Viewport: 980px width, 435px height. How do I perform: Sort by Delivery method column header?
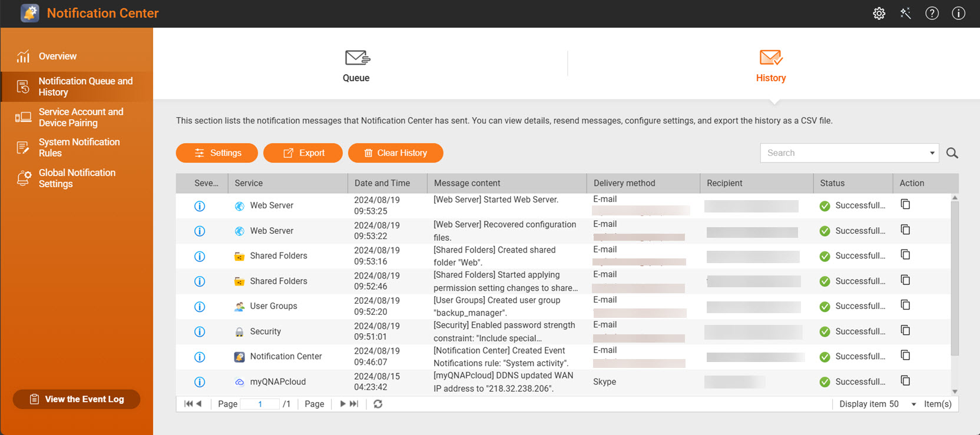pyautogui.click(x=643, y=183)
